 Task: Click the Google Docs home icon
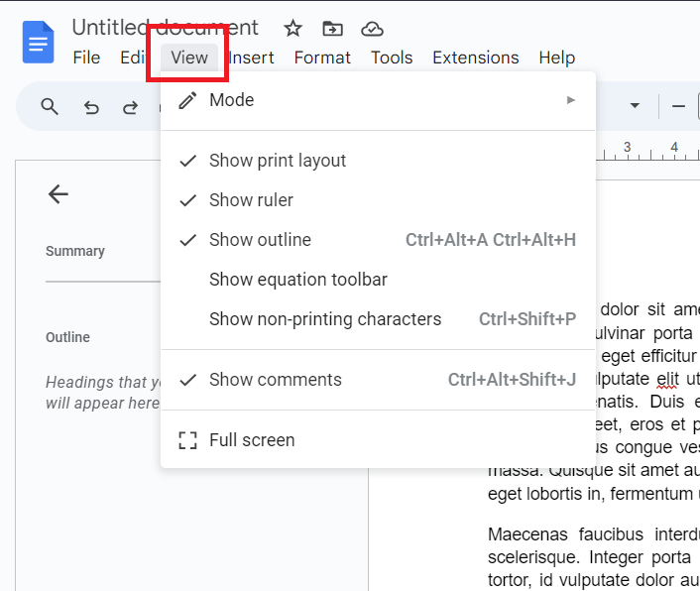tap(39, 43)
